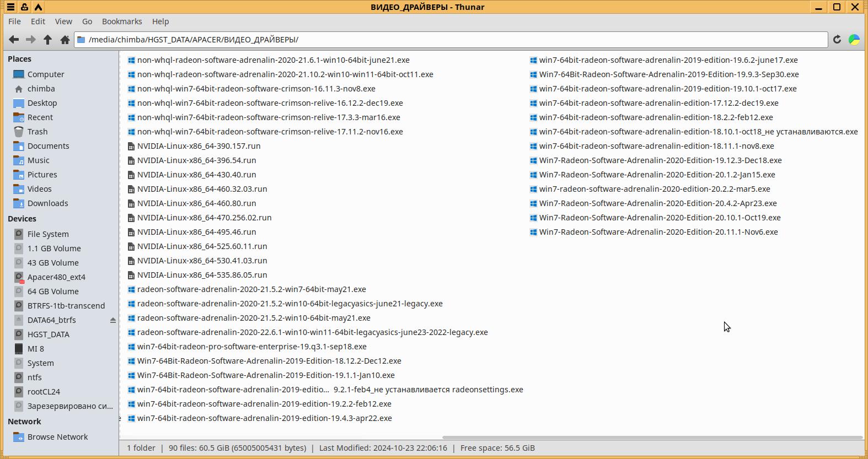This screenshot has width=868, height=459.
Task: Click the pin icon in the title bar
Action: [25, 7]
